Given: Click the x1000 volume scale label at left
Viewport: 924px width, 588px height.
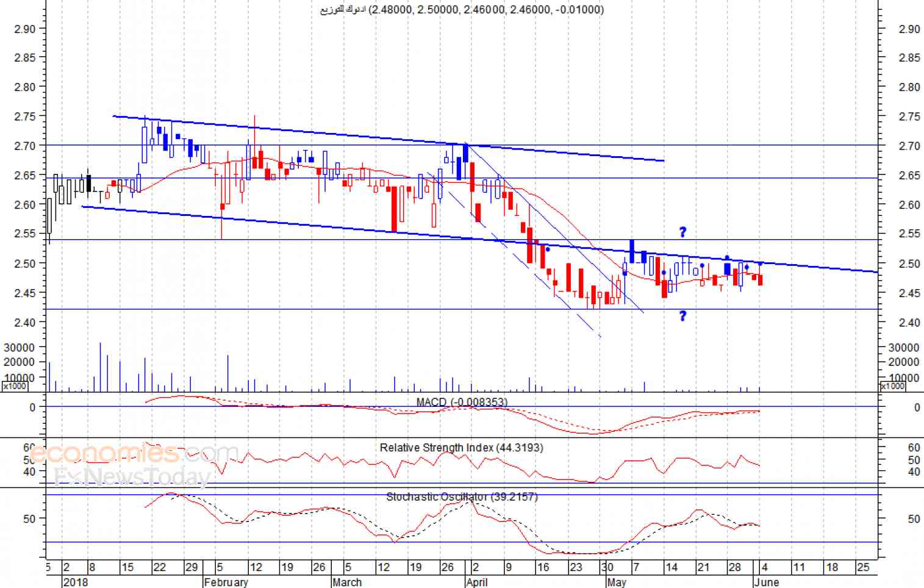Looking at the screenshot, I should 15,386.
